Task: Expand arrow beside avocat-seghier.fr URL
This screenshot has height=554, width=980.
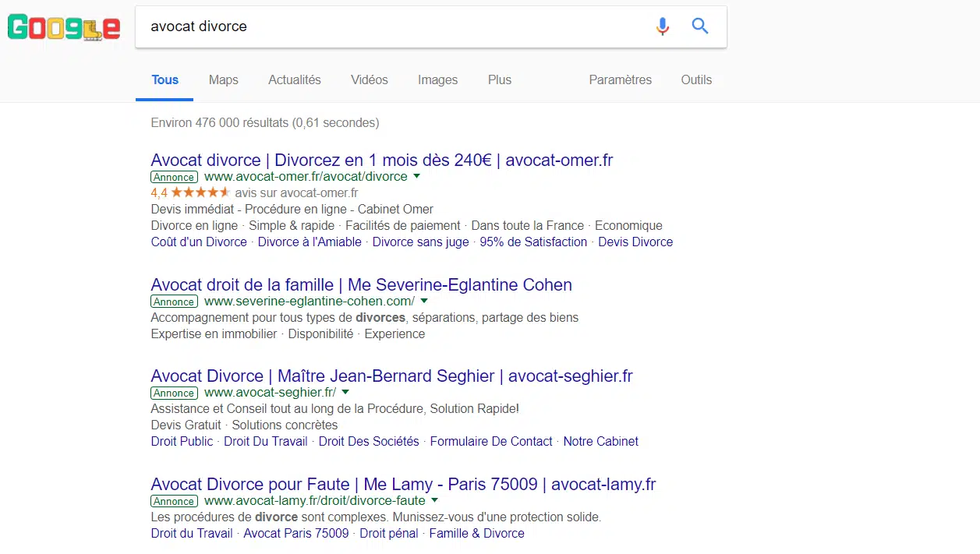Action: (x=345, y=392)
